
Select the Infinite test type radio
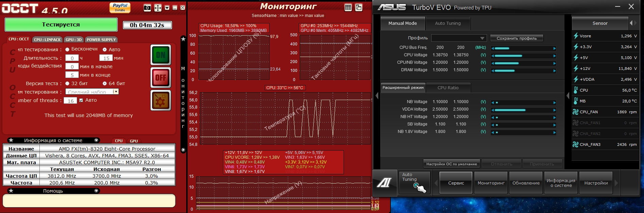[x=67, y=49]
